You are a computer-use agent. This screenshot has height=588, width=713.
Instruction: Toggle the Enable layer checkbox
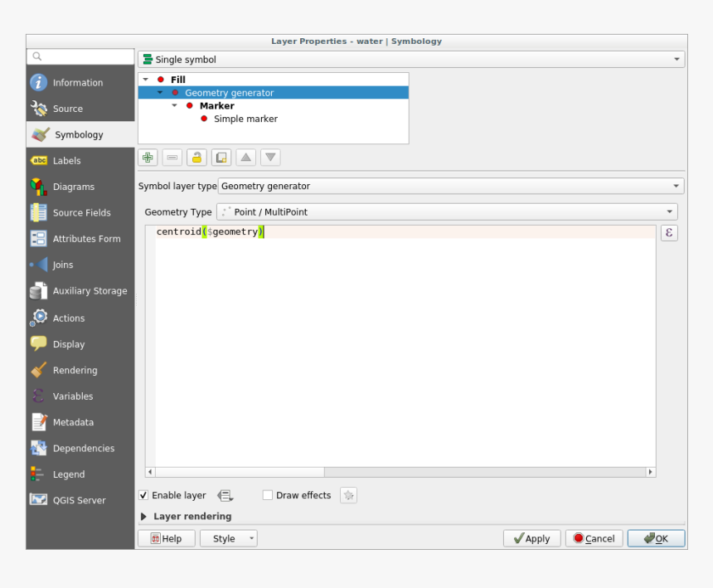coord(143,495)
